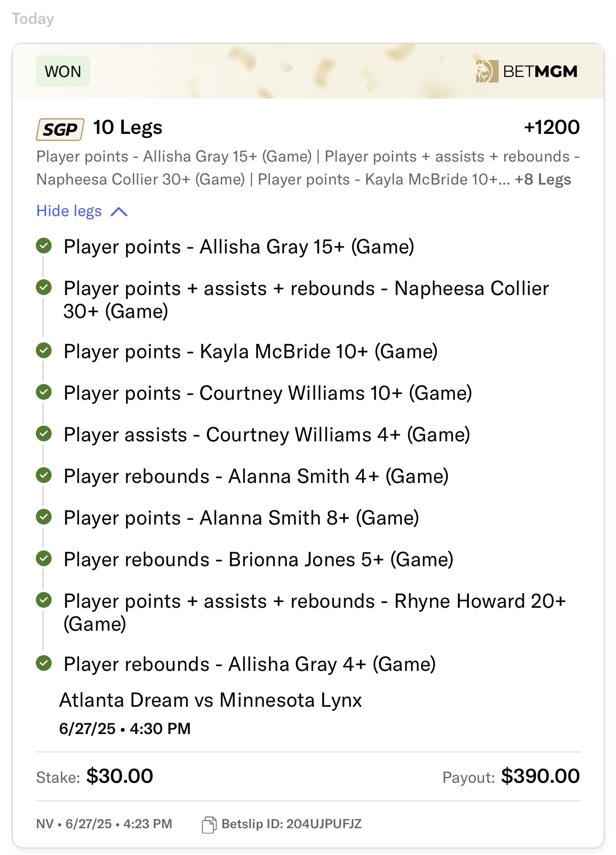The height and width of the screenshot is (855, 616).
Task: Expand the +8 Legs summary text
Action: (543, 179)
